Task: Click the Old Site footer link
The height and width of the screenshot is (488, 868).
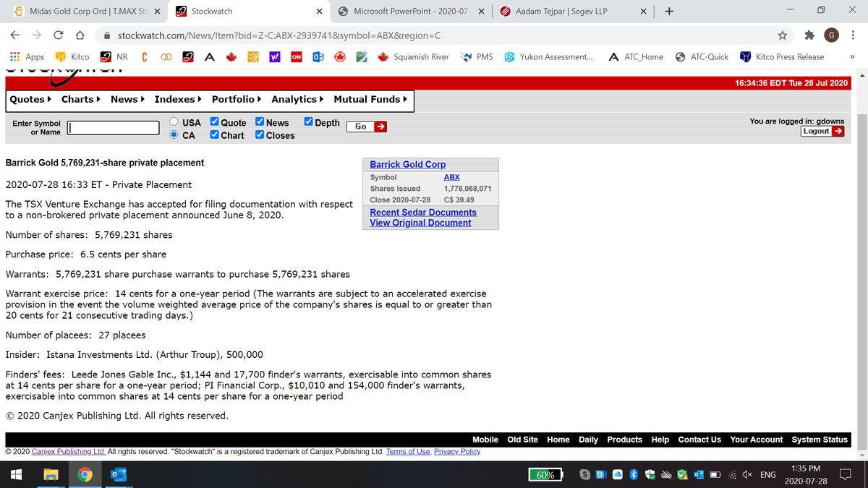Action: pos(522,440)
